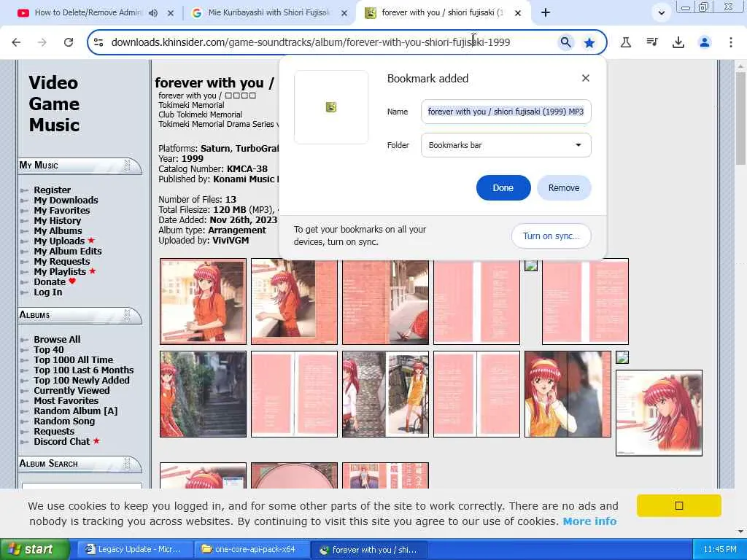
Task: Click the Remove bookmark button
Action: [x=564, y=187]
